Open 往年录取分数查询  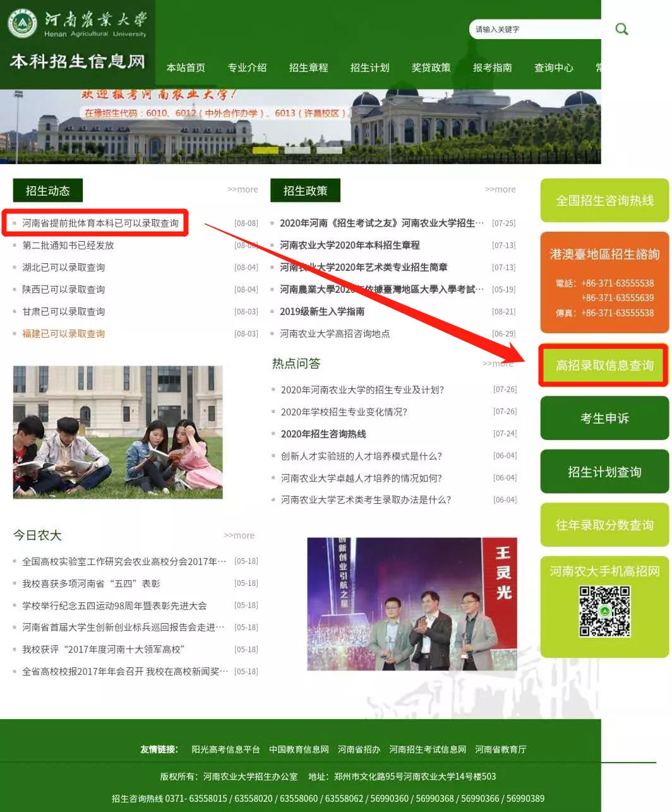coord(604,525)
